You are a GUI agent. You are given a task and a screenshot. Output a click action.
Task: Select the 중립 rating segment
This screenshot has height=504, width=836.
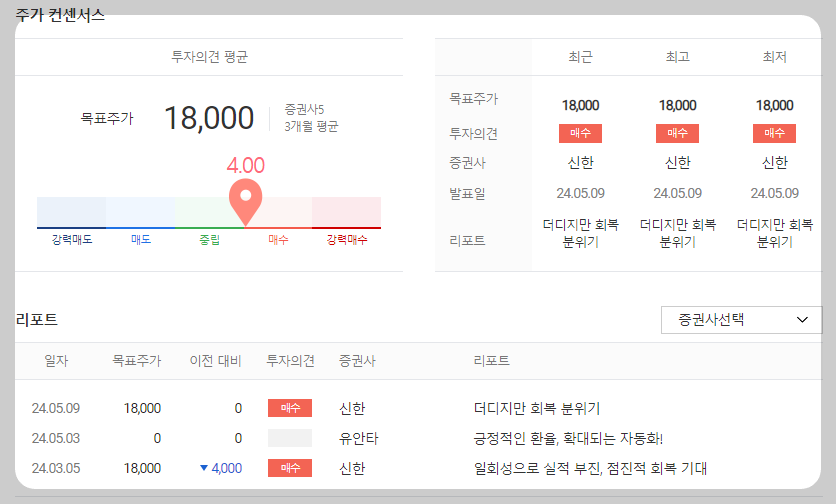pyautogui.click(x=210, y=212)
